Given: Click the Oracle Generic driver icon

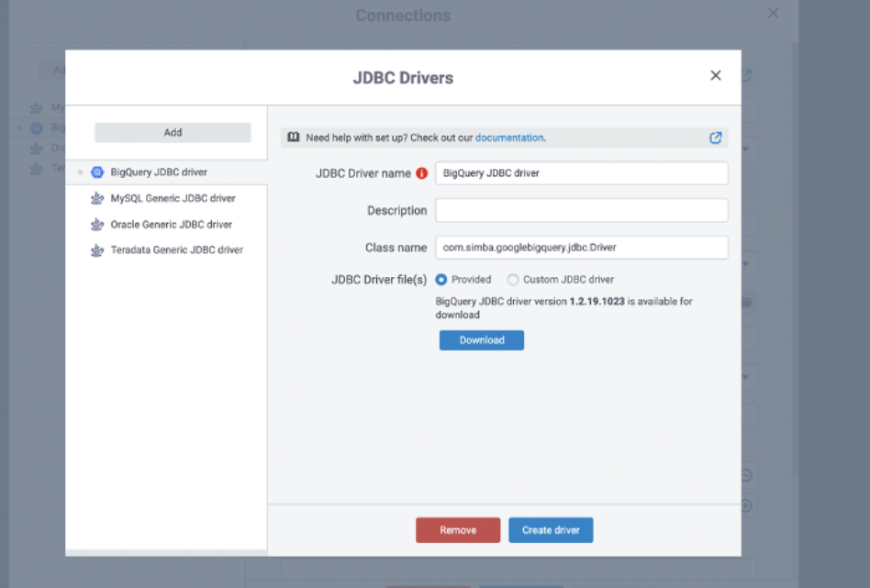Looking at the screenshot, I should point(97,224).
